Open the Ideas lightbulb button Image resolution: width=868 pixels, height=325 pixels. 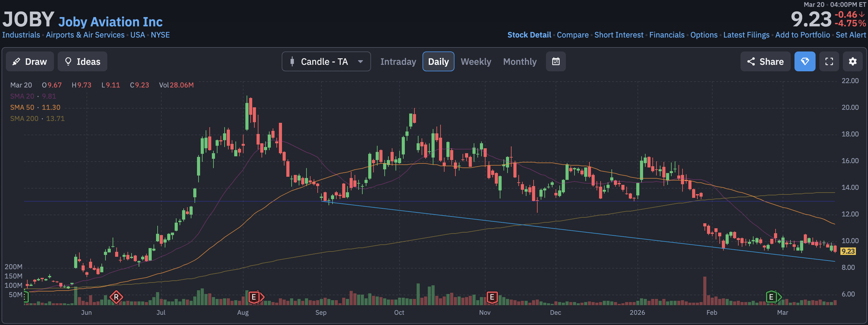pos(82,61)
